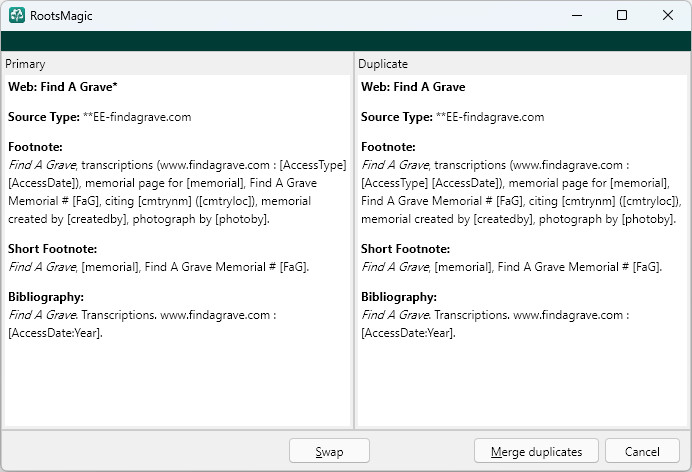The height and width of the screenshot is (472, 692).
Task: Click Merge duplicates button
Action: (536, 451)
